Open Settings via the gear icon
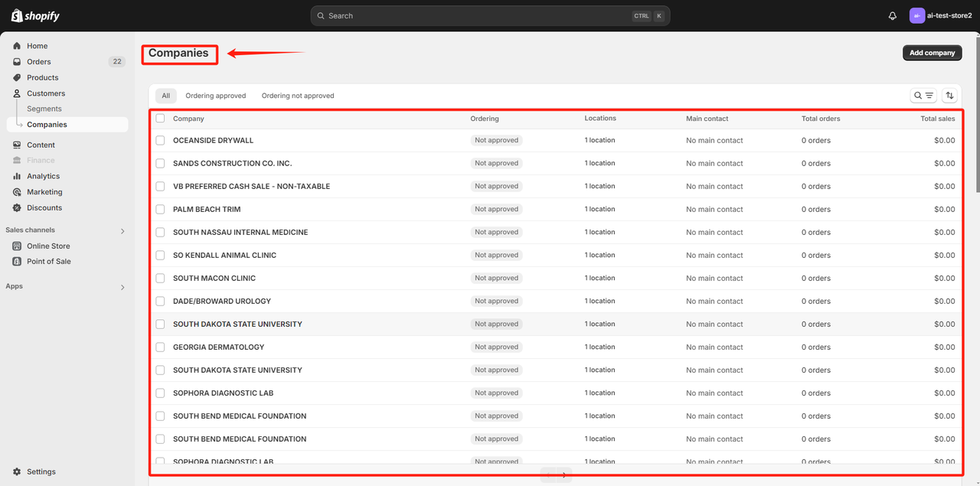Viewport: 980px width, 486px height. click(17, 471)
